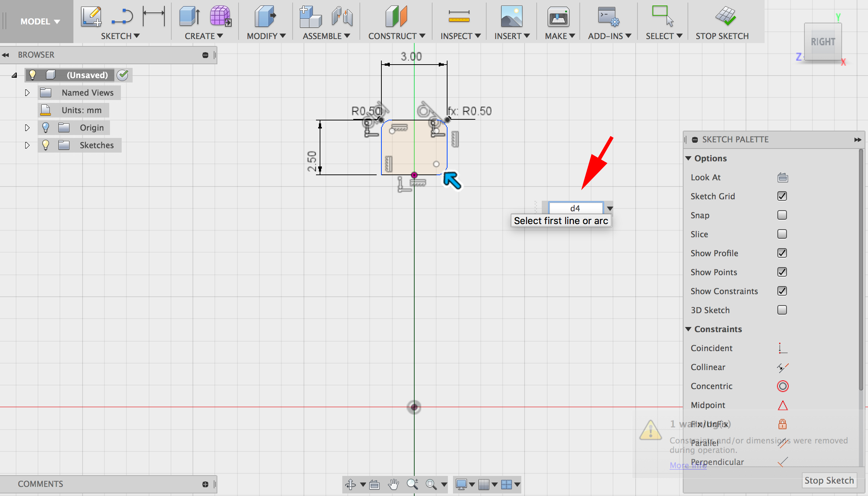The width and height of the screenshot is (868, 496).
Task: Click the Construct plane icon
Action: (x=396, y=17)
